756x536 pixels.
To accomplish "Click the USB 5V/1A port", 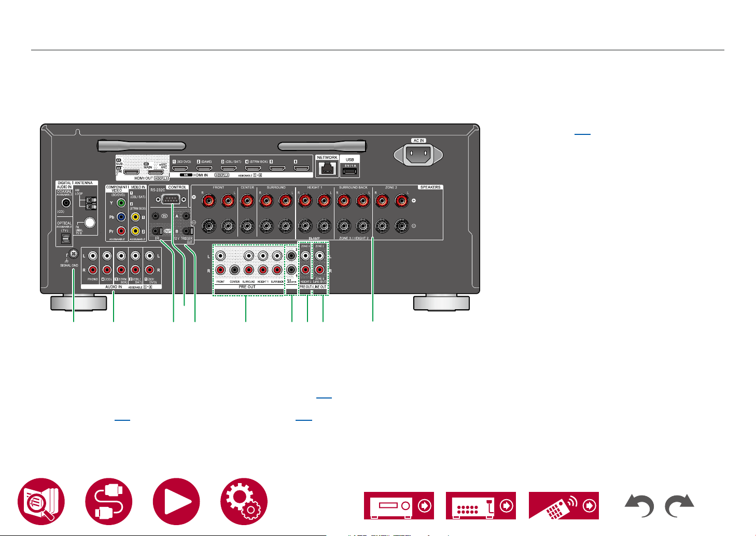I will pyautogui.click(x=350, y=171).
